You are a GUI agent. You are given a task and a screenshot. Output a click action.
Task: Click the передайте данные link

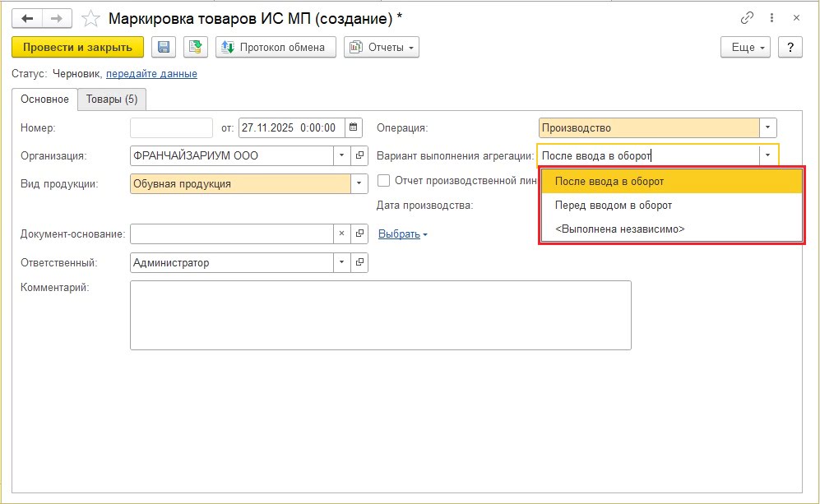pyautogui.click(x=151, y=73)
